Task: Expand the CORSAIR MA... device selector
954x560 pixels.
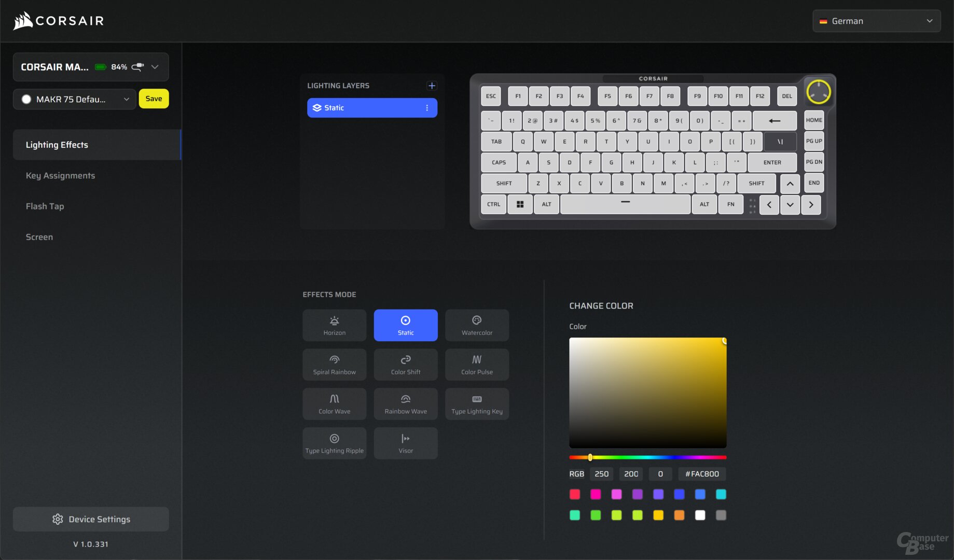Action: [91, 67]
